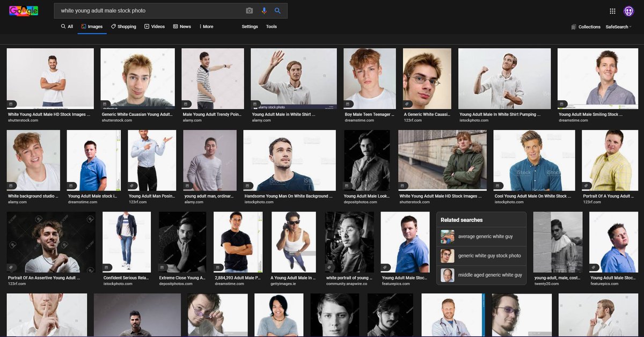Screen dimensions: 644x337
Task: Click the play icon on the Videos tab
Action: (147, 26)
